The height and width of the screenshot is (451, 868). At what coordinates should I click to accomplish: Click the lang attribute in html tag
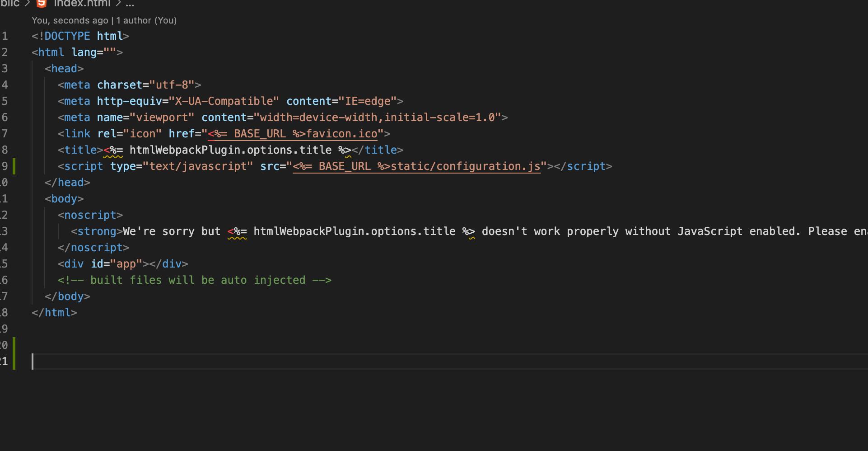[x=84, y=52]
